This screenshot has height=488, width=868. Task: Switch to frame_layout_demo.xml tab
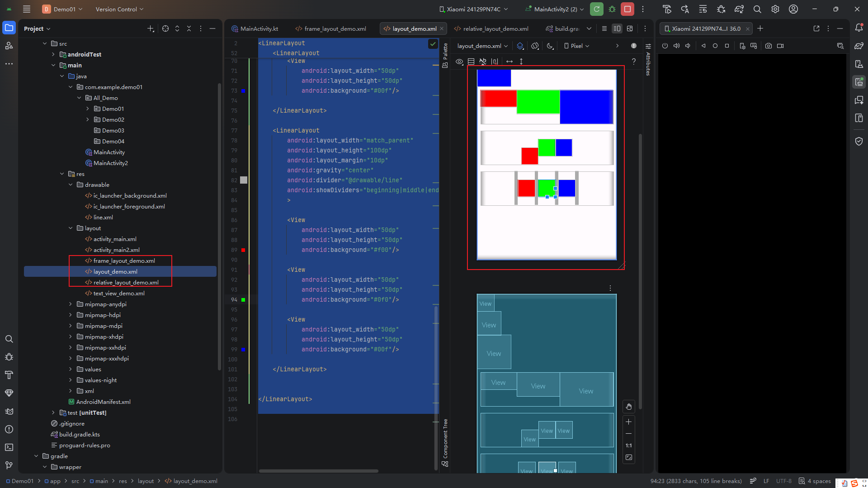coord(331,28)
